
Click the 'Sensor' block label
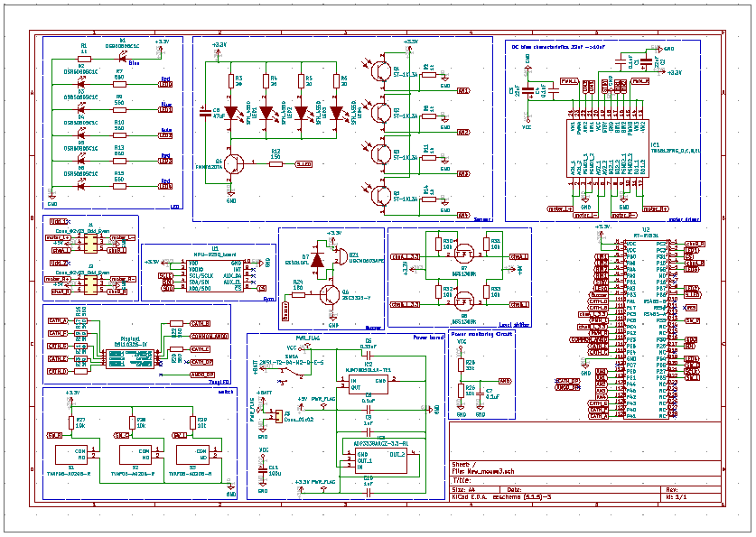click(x=483, y=219)
